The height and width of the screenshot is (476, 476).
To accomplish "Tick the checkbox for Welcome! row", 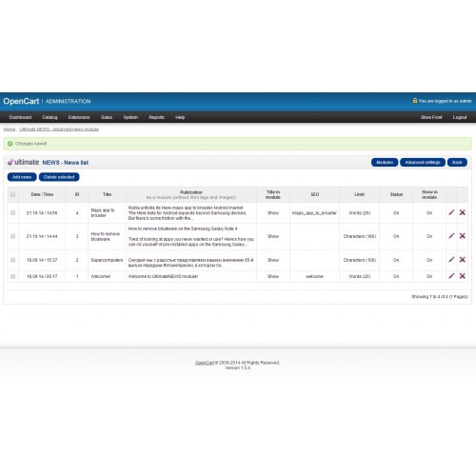I will 13,276.
